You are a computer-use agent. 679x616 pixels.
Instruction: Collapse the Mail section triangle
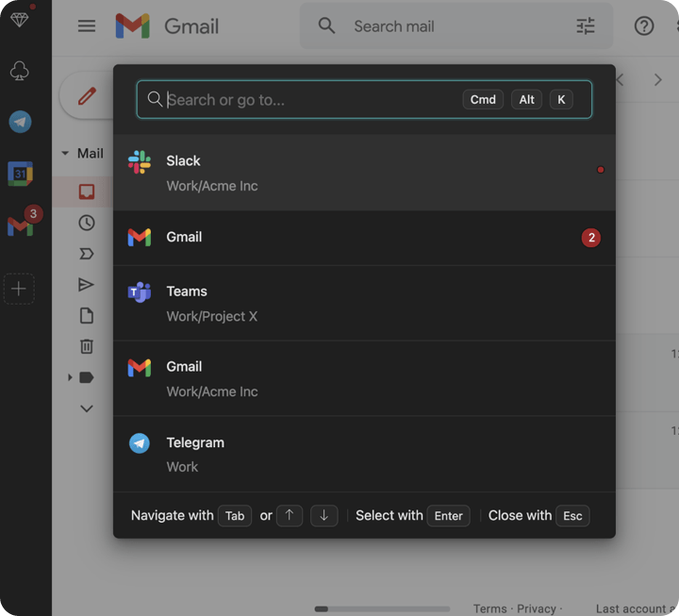[x=65, y=154]
